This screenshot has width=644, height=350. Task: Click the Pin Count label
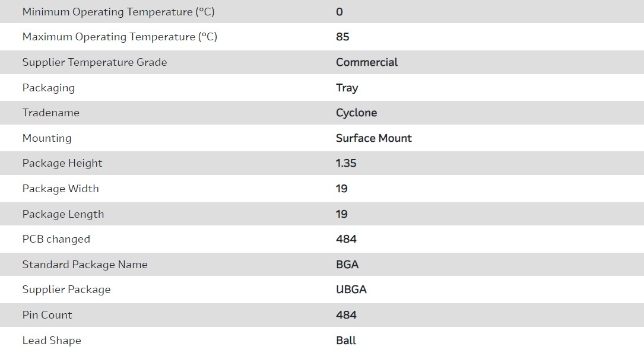47,315
